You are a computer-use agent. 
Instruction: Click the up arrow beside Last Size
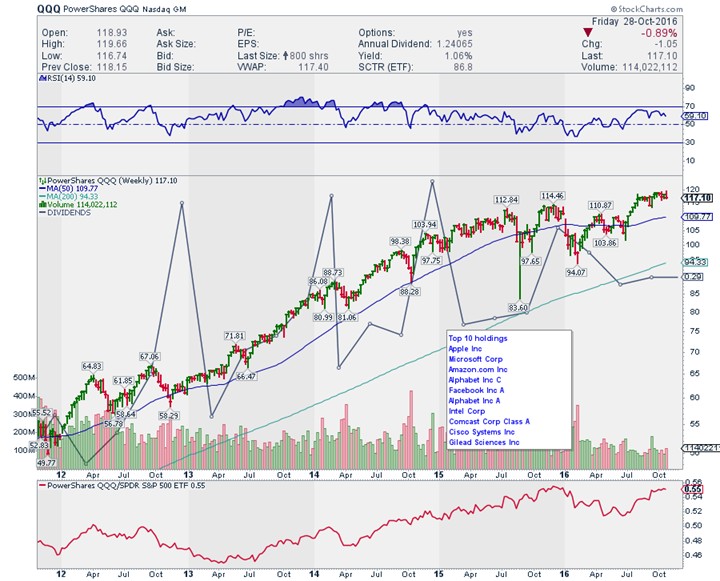[x=285, y=56]
